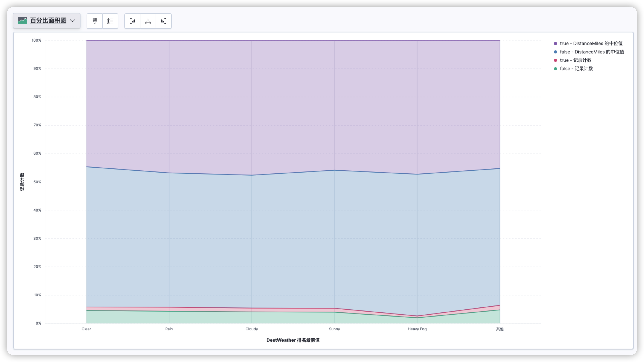Toggle legend item true - DistanceMiles 的中位值
The width and height of the screenshot is (644, 362).
coord(591,44)
